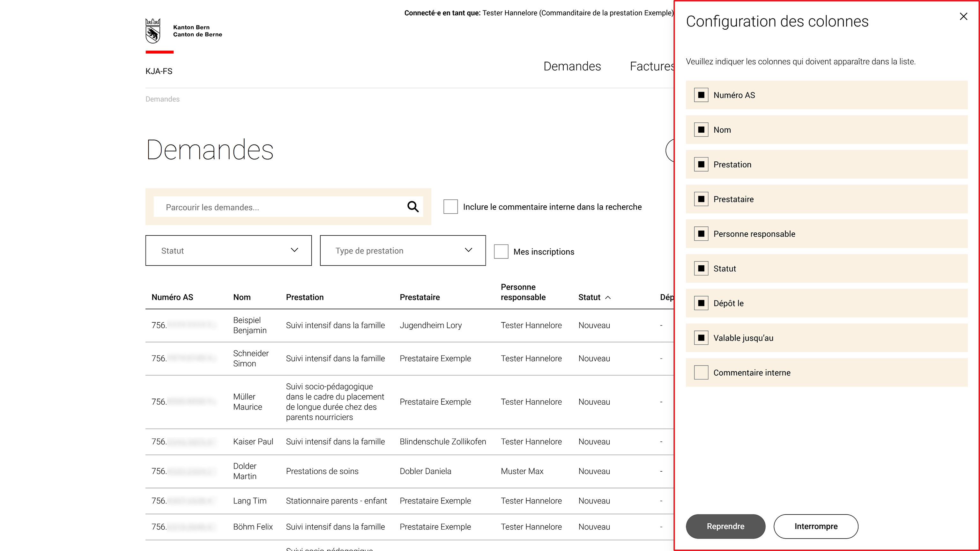The width and height of the screenshot is (980, 551).
Task: Click the Reprendre button
Action: [725, 526]
